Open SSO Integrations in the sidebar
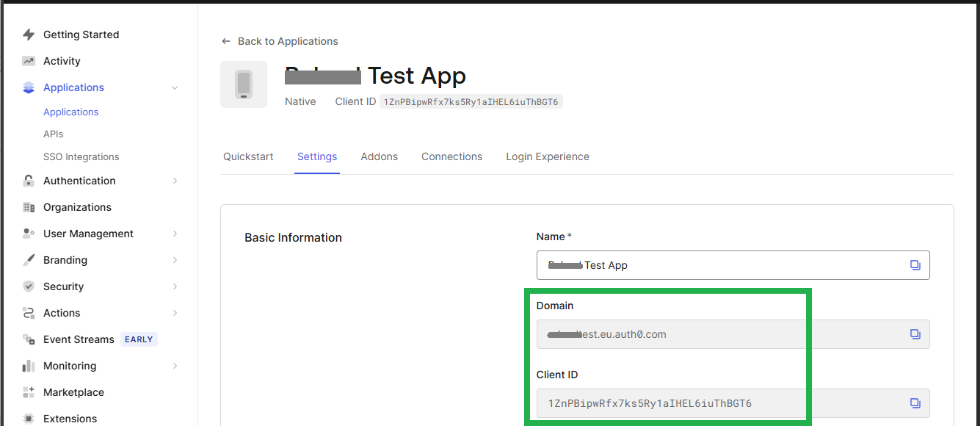 (x=81, y=157)
